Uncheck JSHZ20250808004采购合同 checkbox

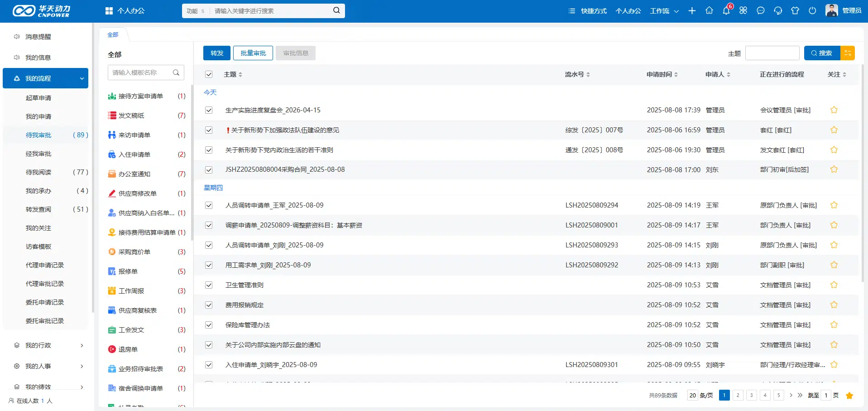coord(209,170)
